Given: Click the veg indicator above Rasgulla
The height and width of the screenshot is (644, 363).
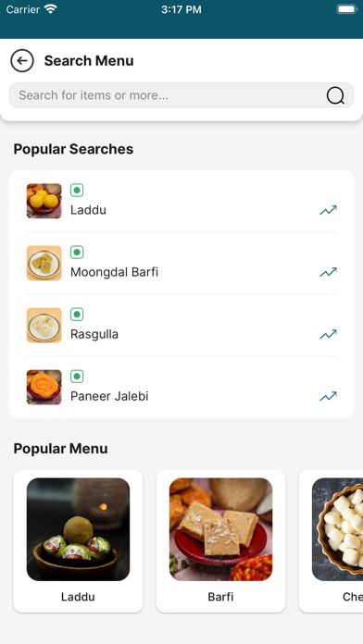Looking at the screenshot, I should click(x=77, y=315).
